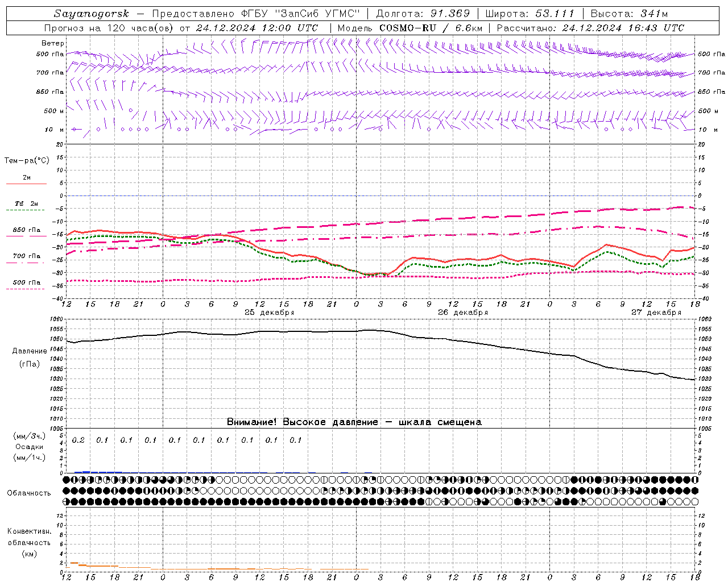
Task: Click the "Широта: 53.111" header field
Action: click(x=530, y=14)
